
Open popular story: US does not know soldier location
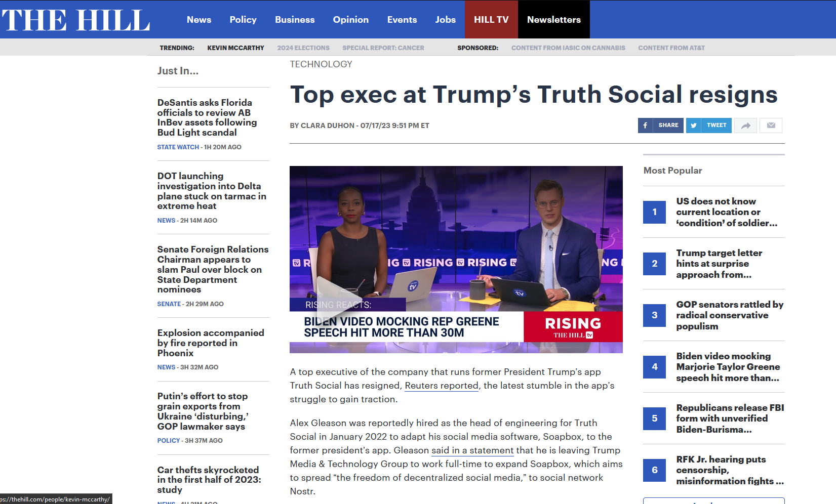[727, 212]
